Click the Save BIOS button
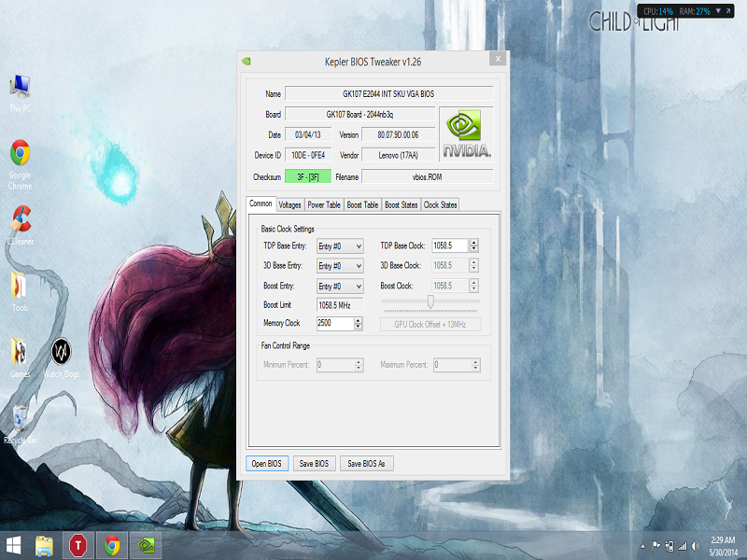 [x=314, y=463]
